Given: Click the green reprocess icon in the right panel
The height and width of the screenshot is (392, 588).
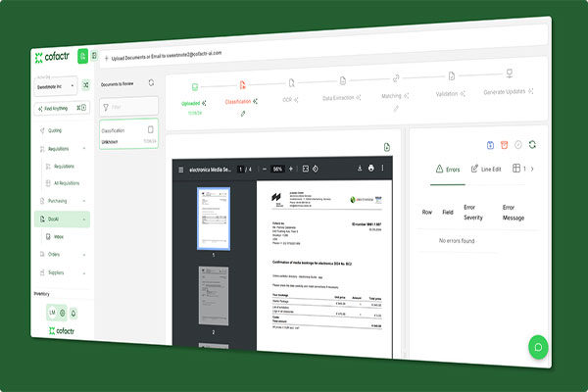Looking at the screenshot, I should (532, 144).
